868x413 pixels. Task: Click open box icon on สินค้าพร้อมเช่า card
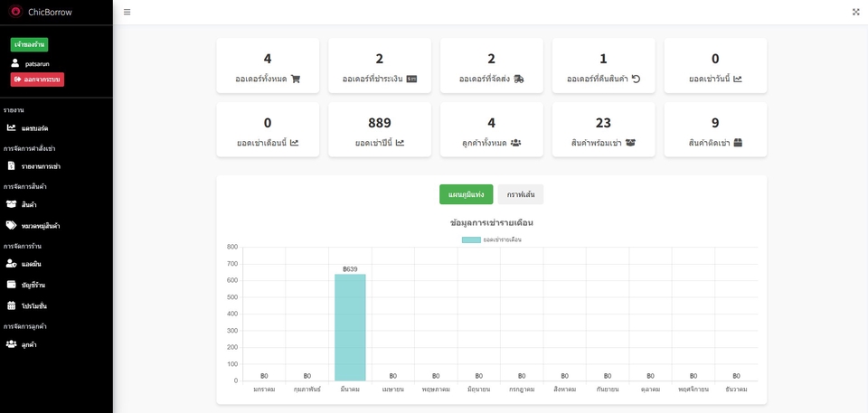click(x=630, y=143)
